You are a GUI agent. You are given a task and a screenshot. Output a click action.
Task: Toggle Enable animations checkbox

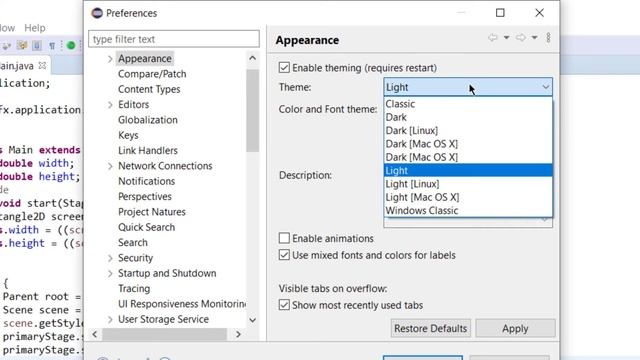284,238
